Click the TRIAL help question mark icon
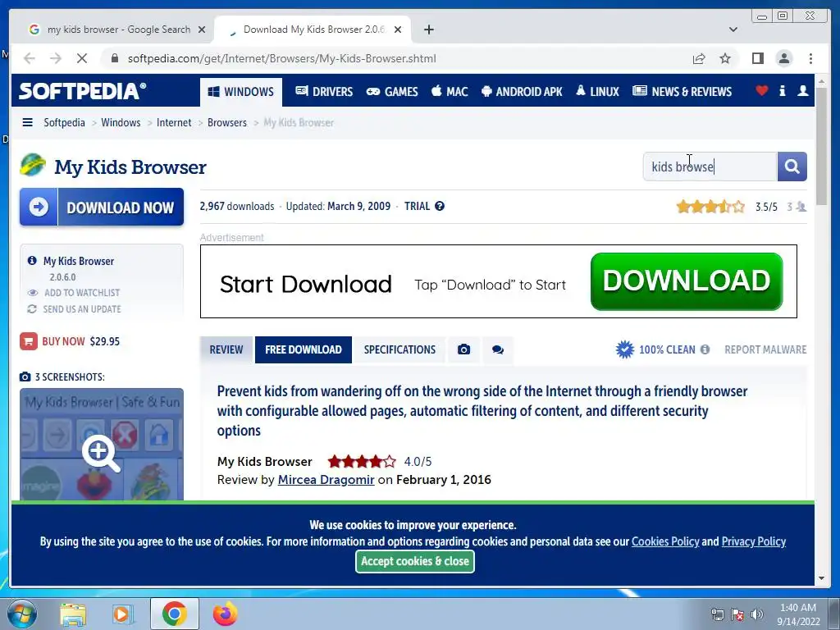The image size is (840, 630). coord(440,206)
